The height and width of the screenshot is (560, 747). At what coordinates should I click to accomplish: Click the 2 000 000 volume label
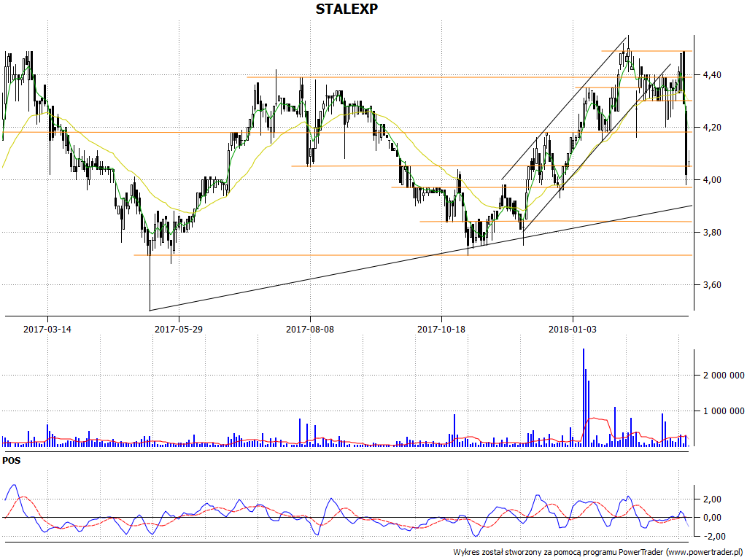(723, 376)
